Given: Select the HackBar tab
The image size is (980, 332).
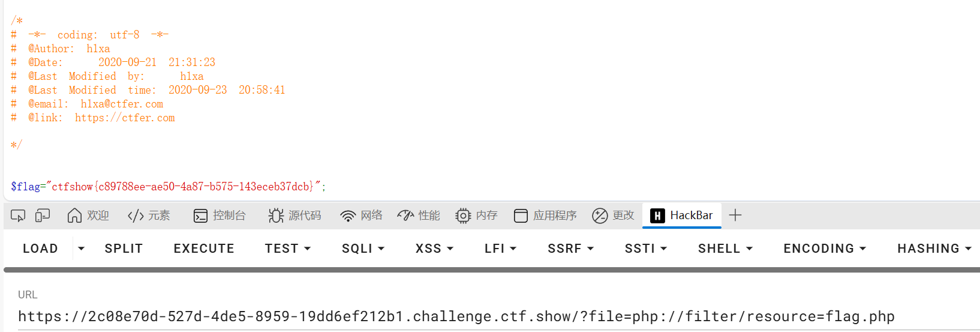Looking at the screenshot, I should 682,216.
